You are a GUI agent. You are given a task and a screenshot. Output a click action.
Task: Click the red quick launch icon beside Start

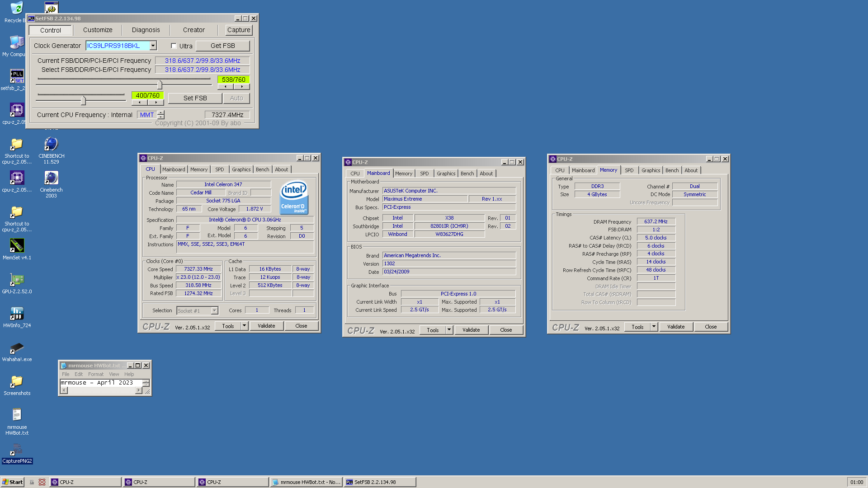(x=42, y=482)
